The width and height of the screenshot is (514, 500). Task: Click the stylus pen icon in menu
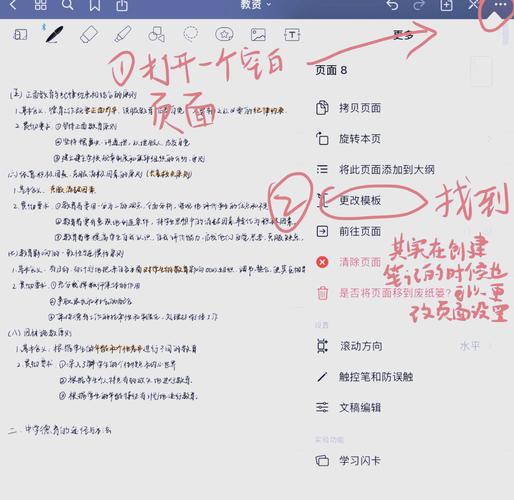point(322,377)
